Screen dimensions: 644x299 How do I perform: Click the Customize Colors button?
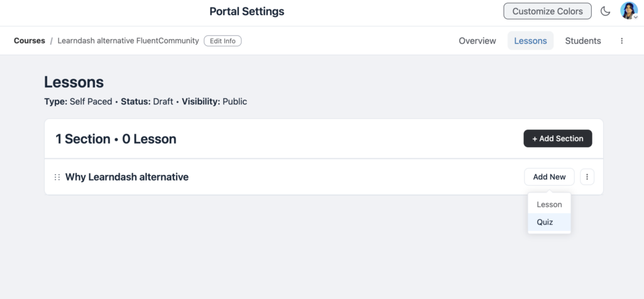pos(548,11)
